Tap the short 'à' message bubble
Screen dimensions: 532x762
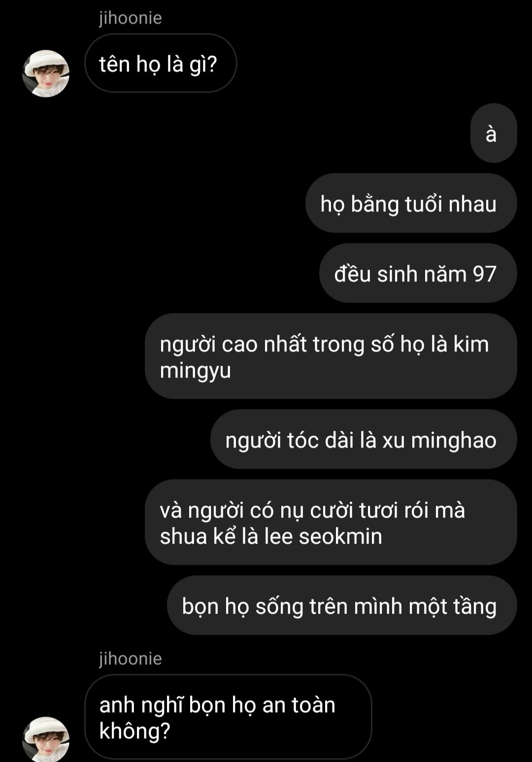[x=494, y=133]
